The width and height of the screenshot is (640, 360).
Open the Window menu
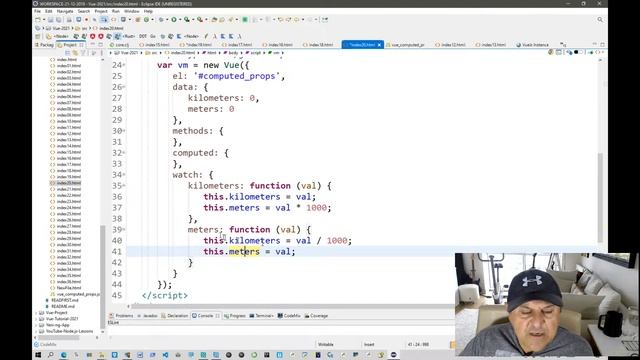(x=131, y=11)
